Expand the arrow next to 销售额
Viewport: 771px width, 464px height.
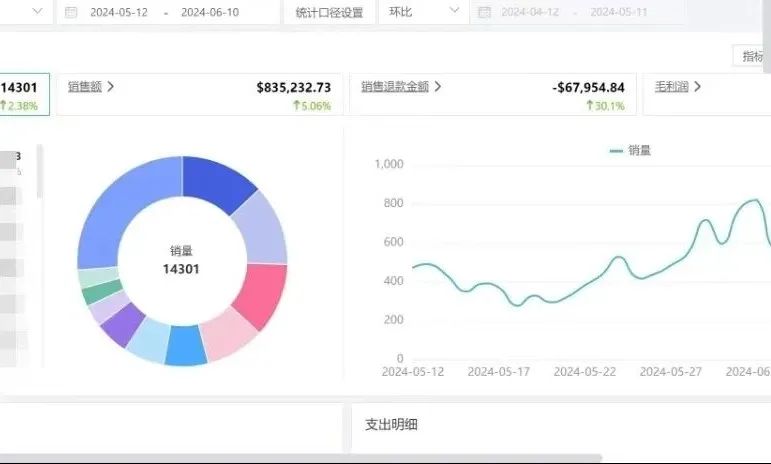111,87
